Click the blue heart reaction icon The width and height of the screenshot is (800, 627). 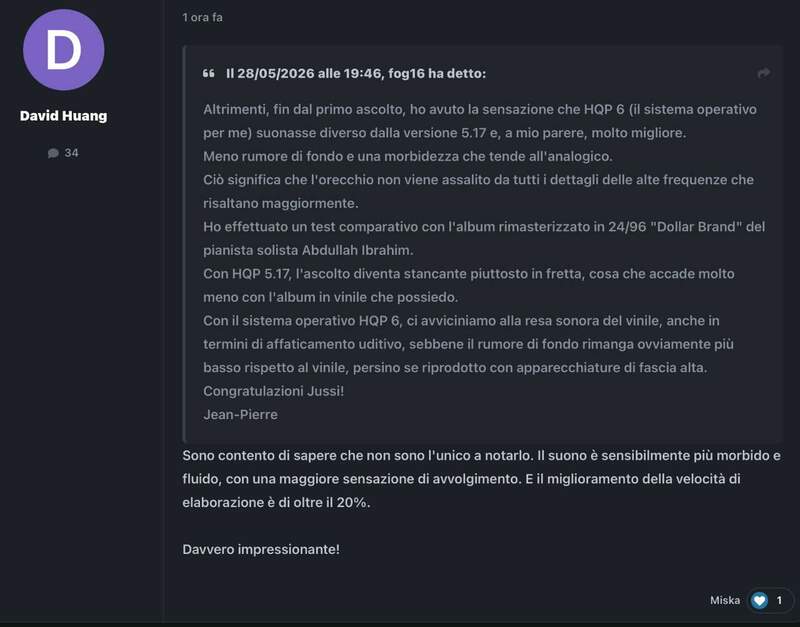pyautogui.click(x=759, y=600)
